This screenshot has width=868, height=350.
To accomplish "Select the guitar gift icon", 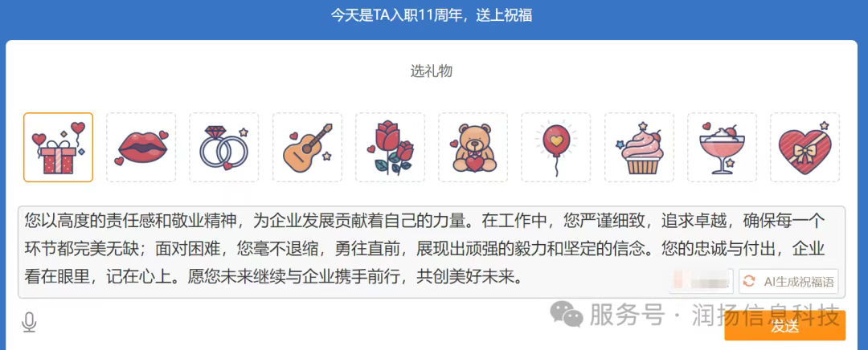I will click(307, 148).
